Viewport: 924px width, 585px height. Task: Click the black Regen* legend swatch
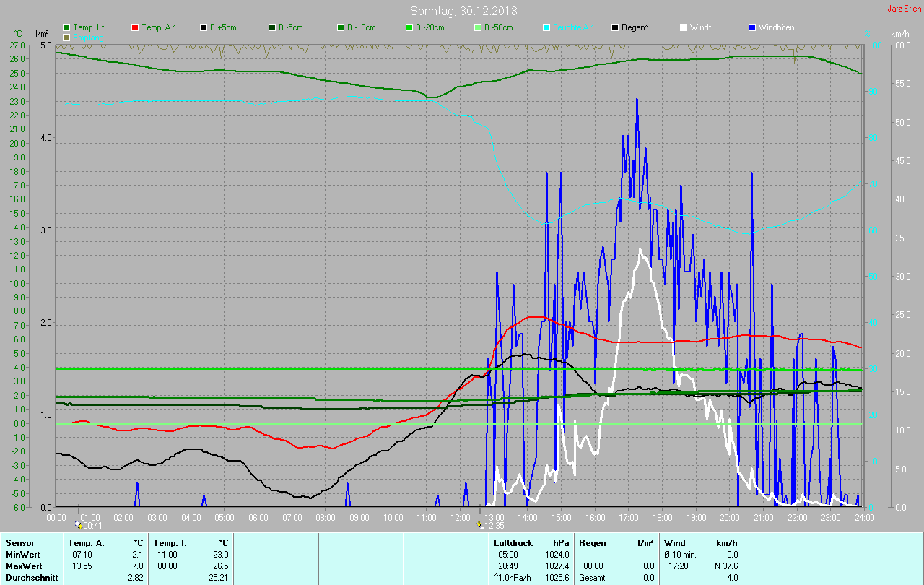pos(615,27)
